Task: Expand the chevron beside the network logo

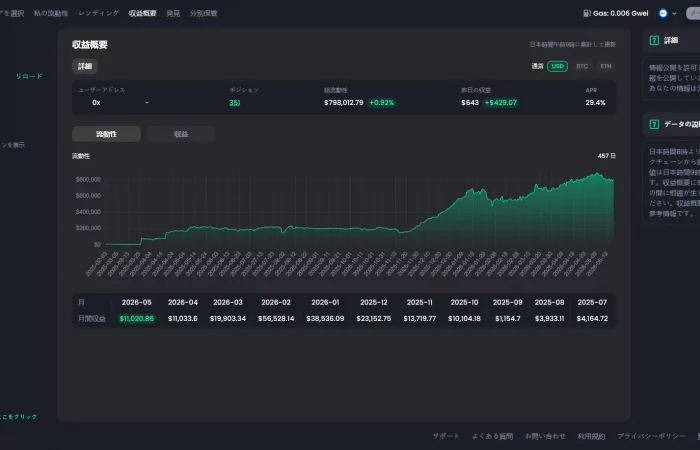Action: tap(674, 13)
